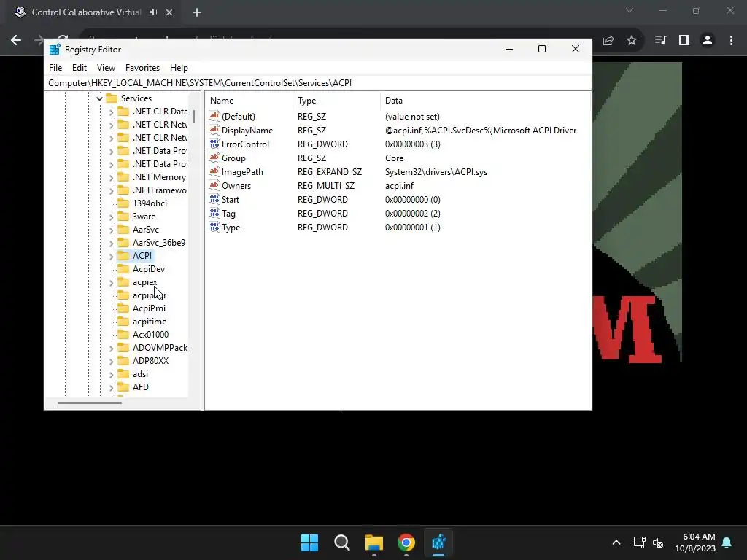
Task: Open a new Chrome tab
Action: tap(197, 12)
